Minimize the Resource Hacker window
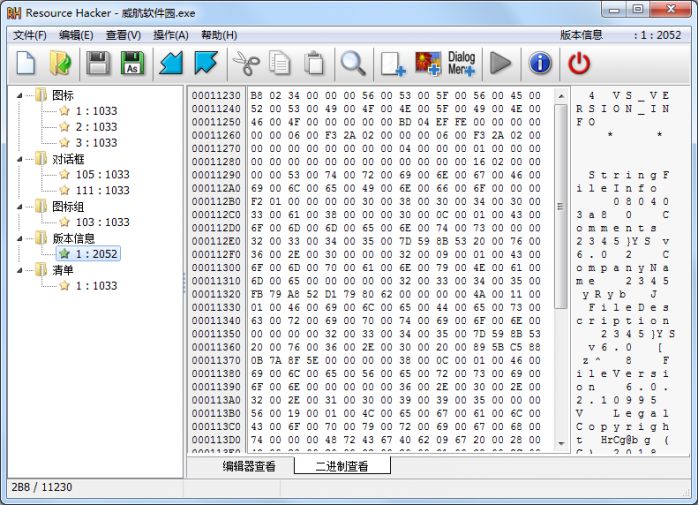The height and width of the screenshot is (505, 698). pos(614,9)
